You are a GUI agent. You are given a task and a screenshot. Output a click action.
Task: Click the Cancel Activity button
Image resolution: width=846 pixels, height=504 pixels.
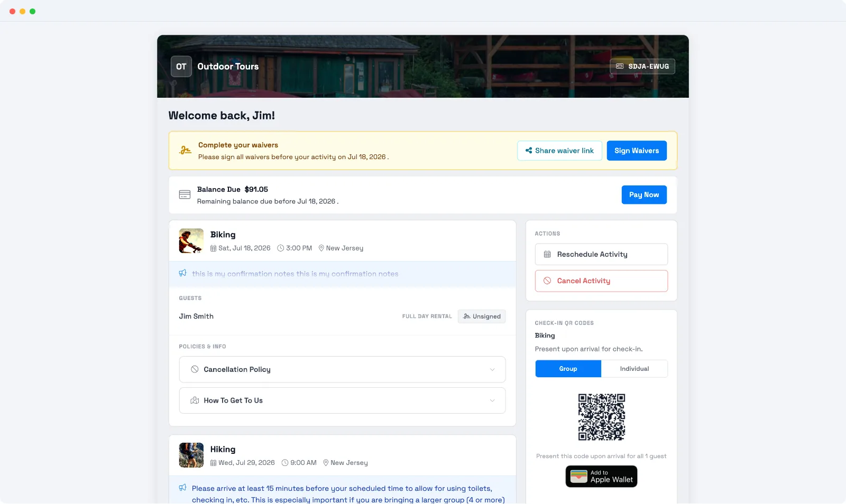tap(601, 281)
